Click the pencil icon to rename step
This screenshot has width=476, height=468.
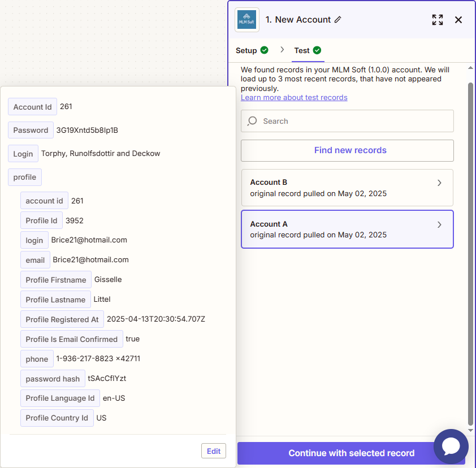pos(338,20)
